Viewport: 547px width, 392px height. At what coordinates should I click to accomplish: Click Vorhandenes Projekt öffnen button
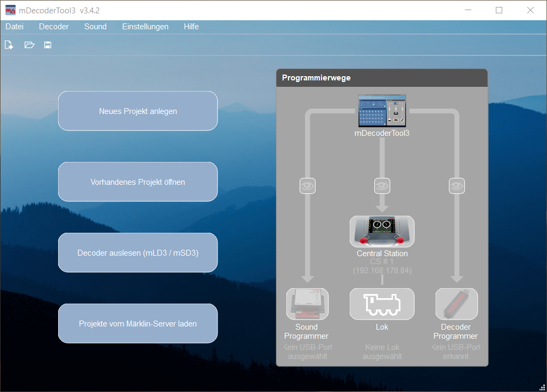tap(138, 182)
